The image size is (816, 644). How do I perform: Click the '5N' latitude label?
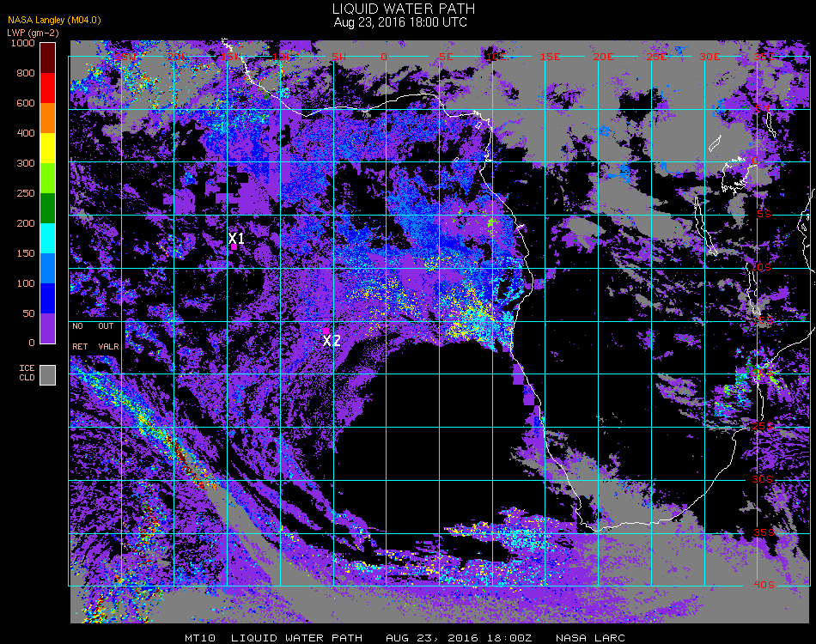coord(763,108)
